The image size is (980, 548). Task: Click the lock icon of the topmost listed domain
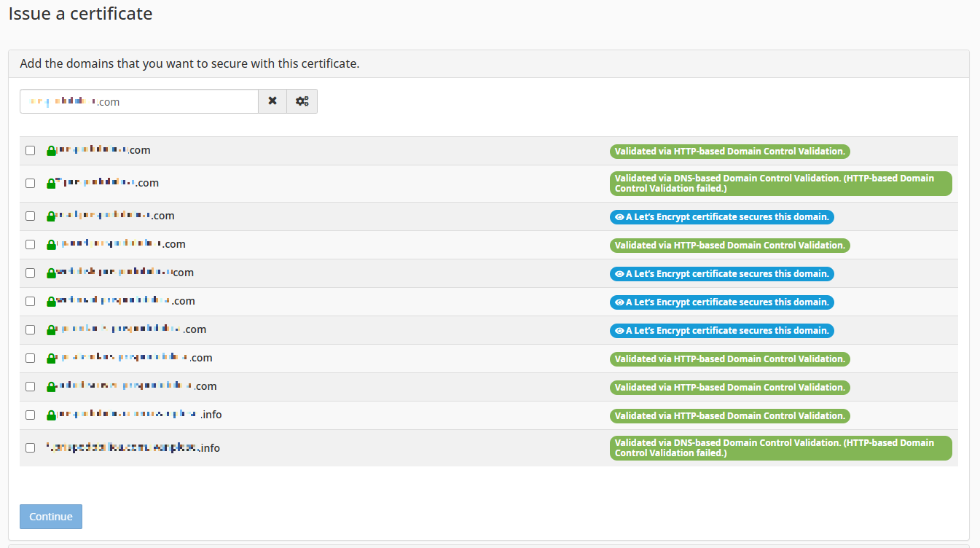51,151
